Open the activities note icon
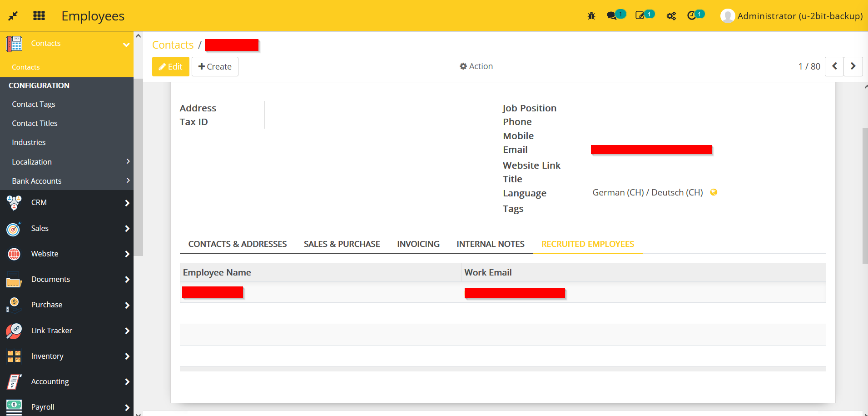This screenshot has height=416, width=868. click(641, 15)
